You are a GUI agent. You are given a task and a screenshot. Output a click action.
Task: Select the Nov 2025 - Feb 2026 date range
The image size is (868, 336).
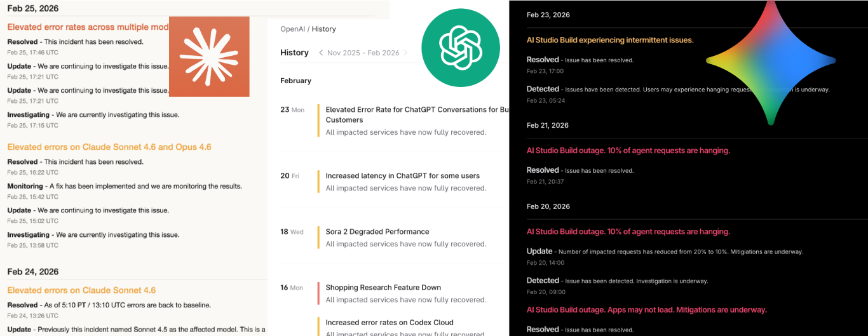[x=363, y=53]
